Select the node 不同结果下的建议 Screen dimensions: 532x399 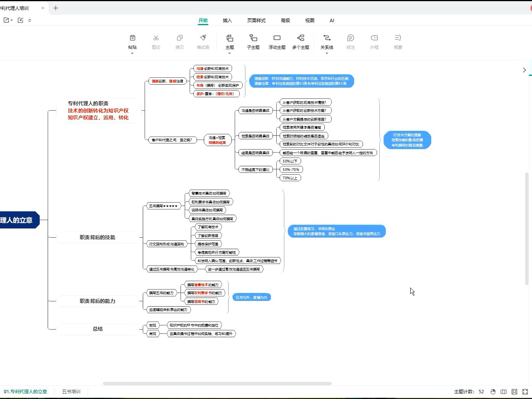pos(255,170)
